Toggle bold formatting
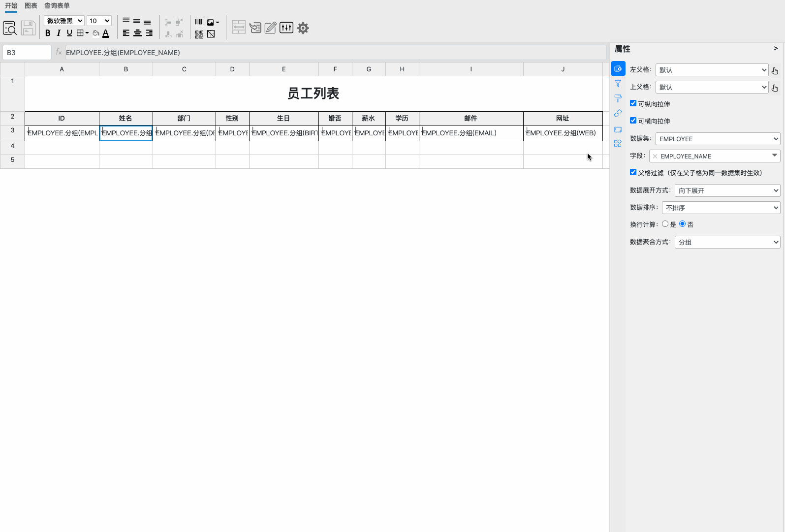The image size is (785, 532). tap(48, 33)
